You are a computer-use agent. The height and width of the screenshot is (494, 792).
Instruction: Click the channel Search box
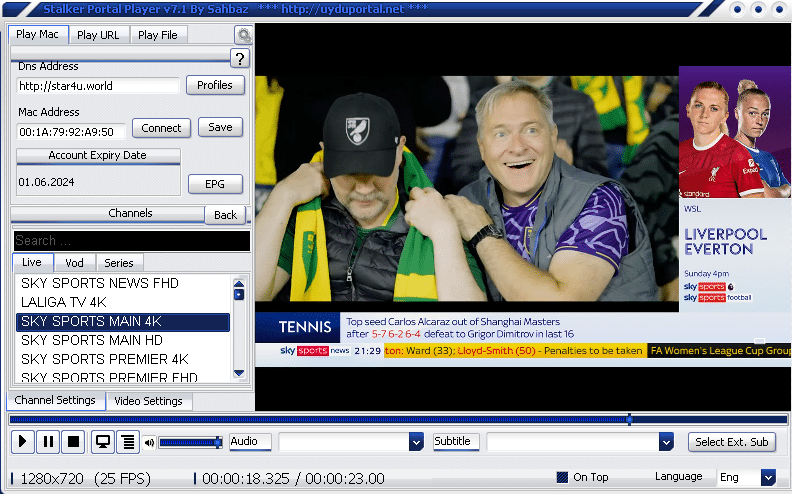tap(132, 241)
